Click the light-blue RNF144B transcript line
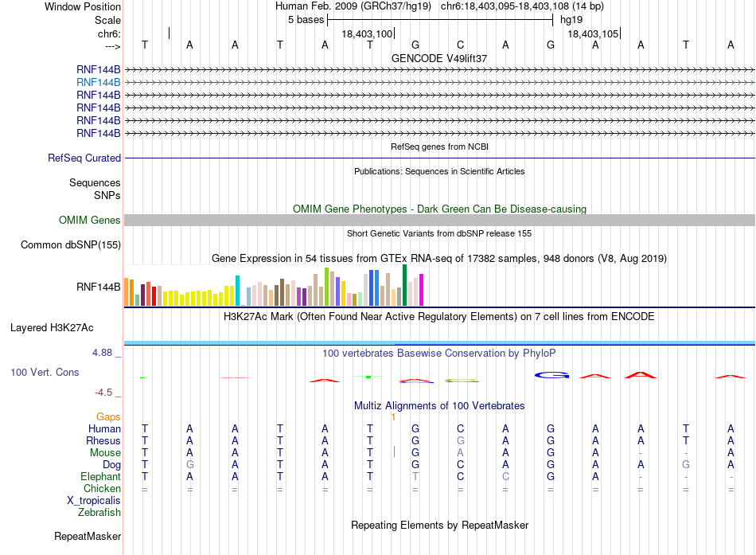The width and height of the screenshot is (756, 555). click(439, 83)
